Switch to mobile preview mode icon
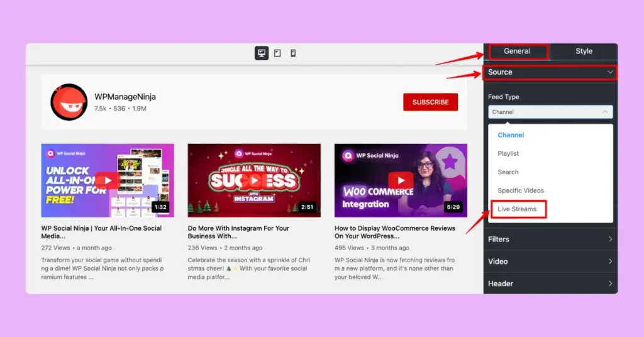 pos(293,53)
